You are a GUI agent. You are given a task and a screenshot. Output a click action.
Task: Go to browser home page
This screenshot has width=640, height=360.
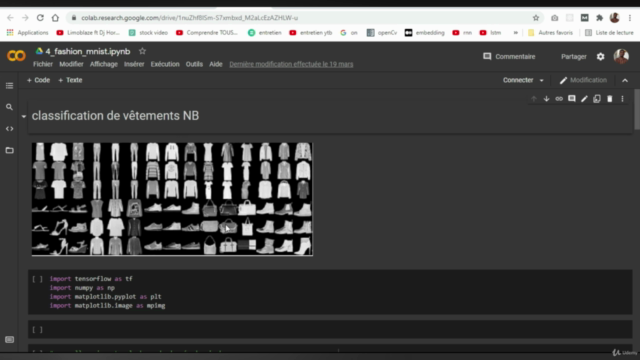[55, 18]
